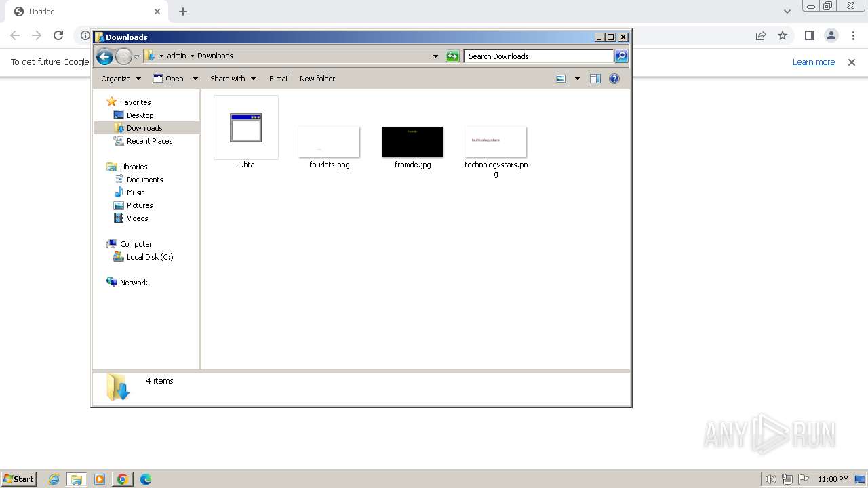Click the folder icon in address bar

coord(151,56)
